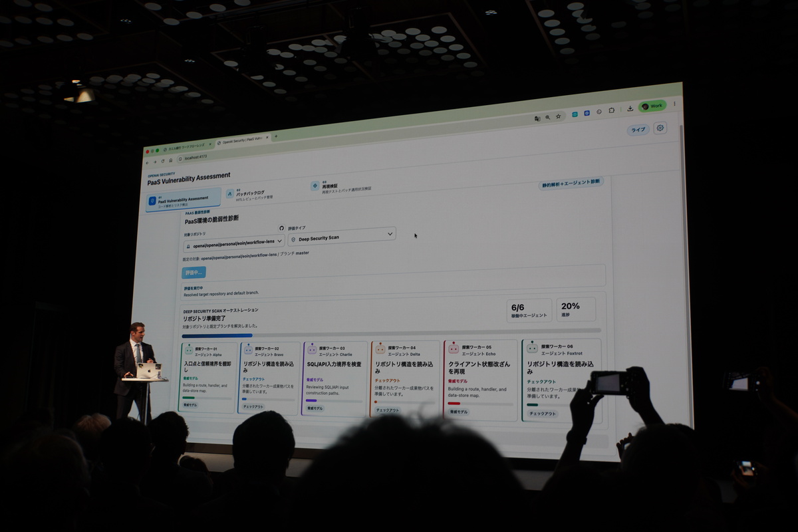
Task: Click the shield icon on the 01 tab
Action: point(152,201)
